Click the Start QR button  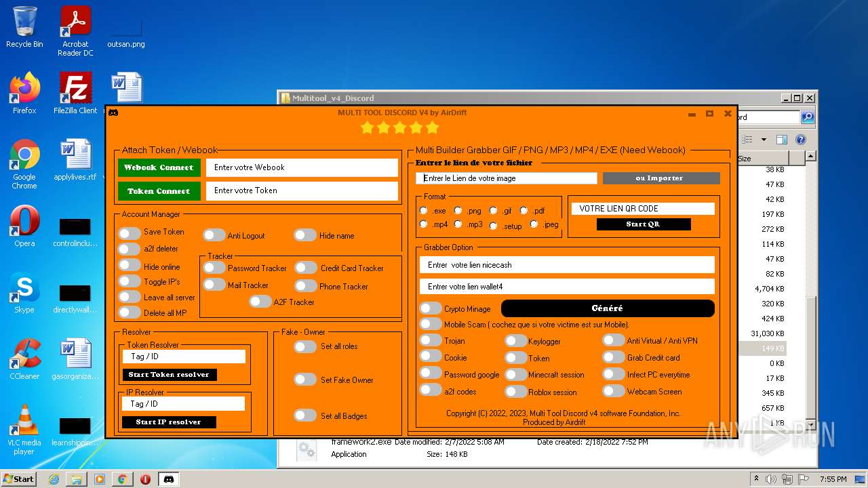(x=644, y=224)
